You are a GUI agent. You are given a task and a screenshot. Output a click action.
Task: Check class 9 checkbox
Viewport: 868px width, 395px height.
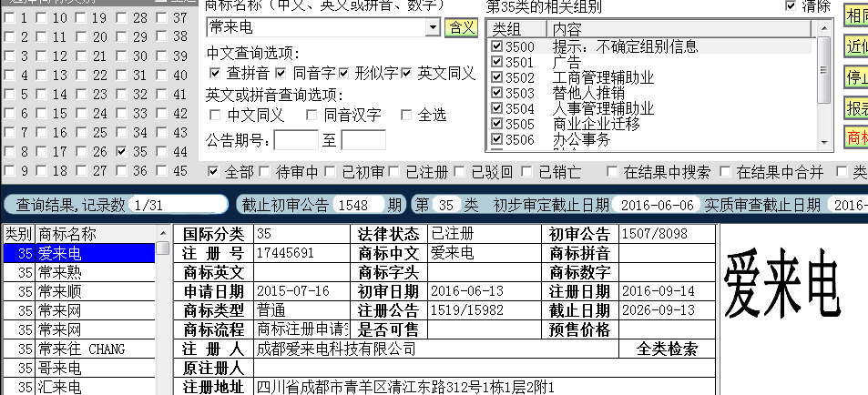[9, 170]
